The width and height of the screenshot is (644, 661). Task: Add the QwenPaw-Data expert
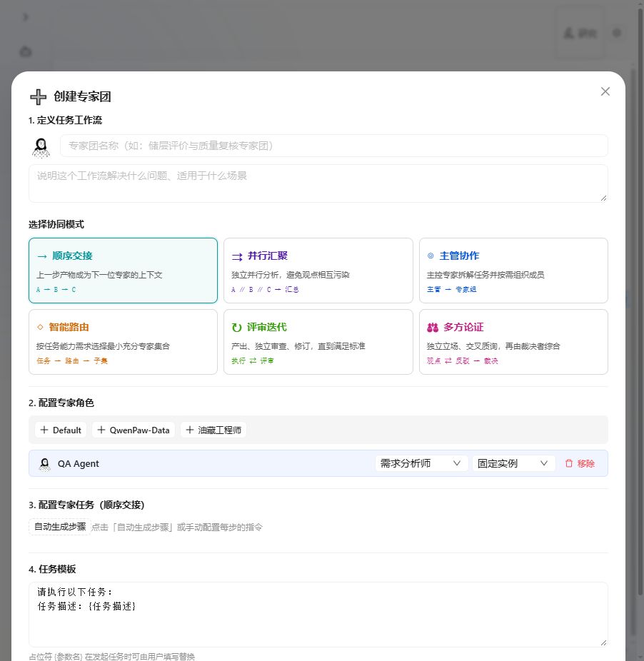(x=134, y=430)
